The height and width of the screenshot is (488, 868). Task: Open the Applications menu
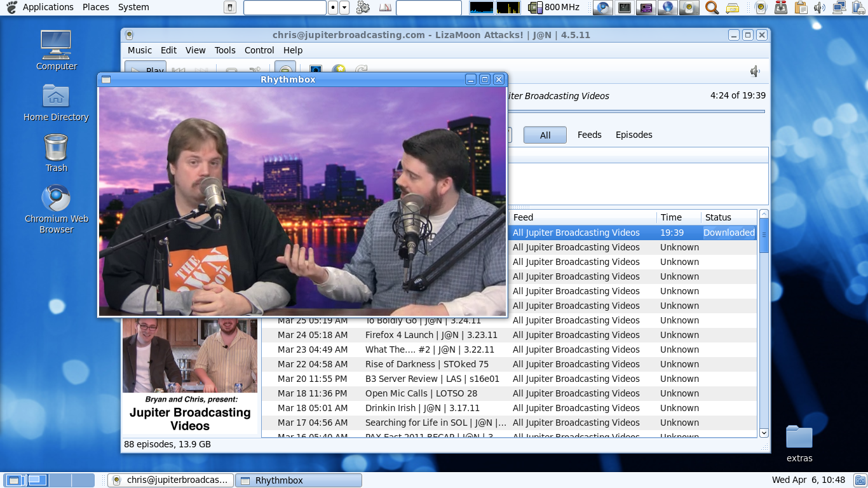[x=48, y=7]
